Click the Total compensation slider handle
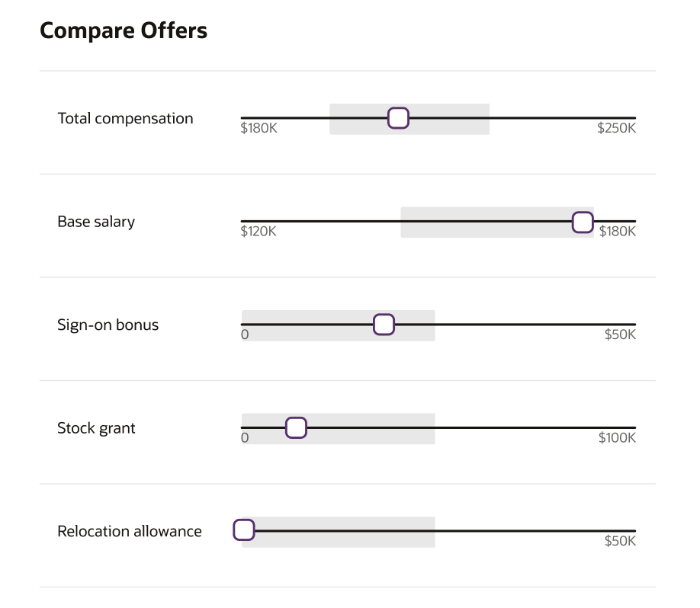Image resolution: width=700 pixels, height=608 pixels. (398, 118)
